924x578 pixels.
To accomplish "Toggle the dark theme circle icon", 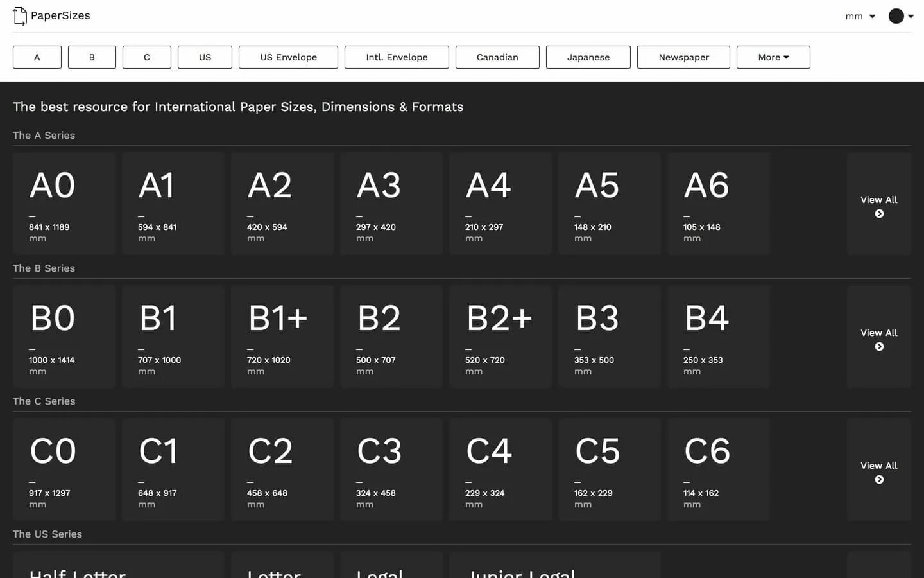I will [x=896, y=16].
